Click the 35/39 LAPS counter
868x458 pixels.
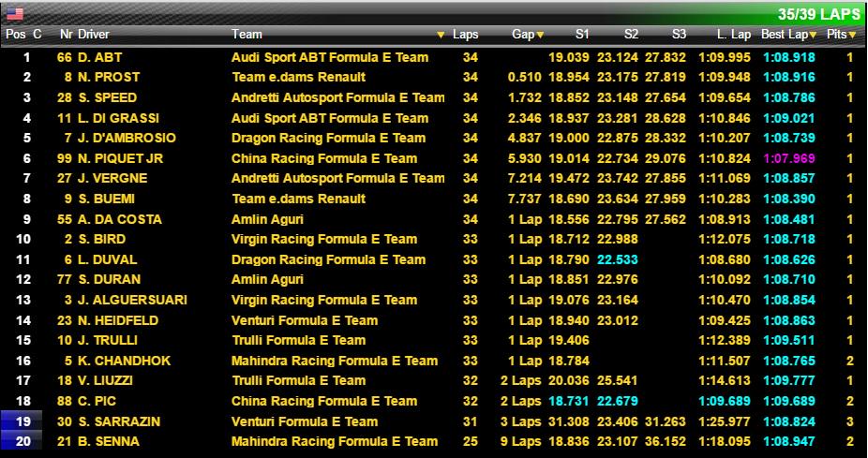[x=818, y=14]
